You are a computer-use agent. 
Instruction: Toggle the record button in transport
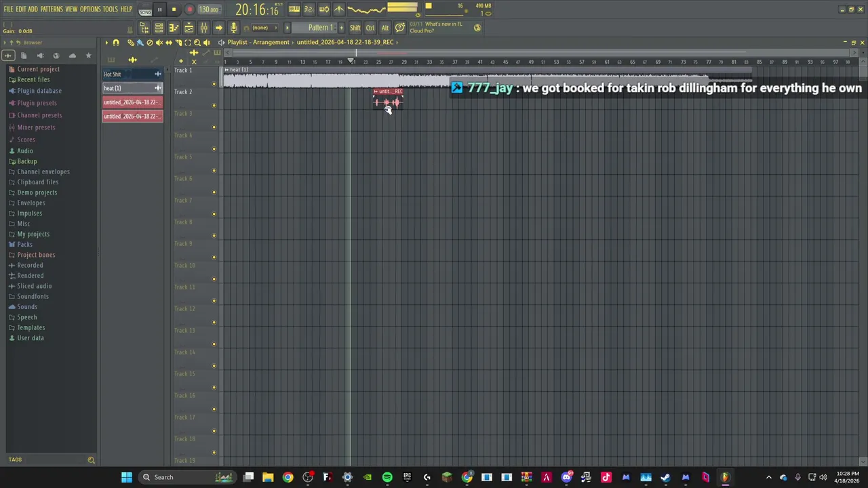pos(190,9)
